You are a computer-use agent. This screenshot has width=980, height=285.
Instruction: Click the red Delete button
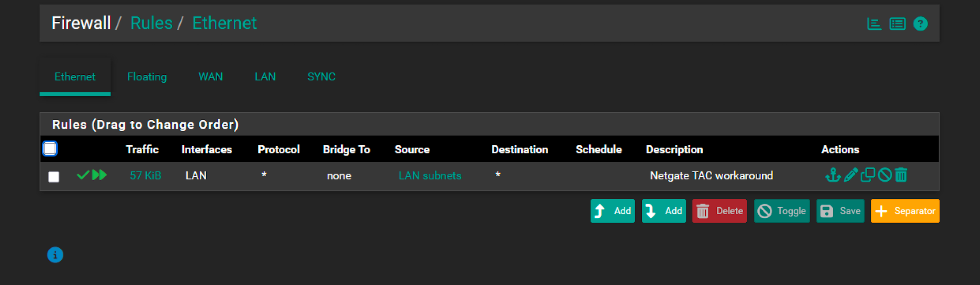(x=719, y=211)
